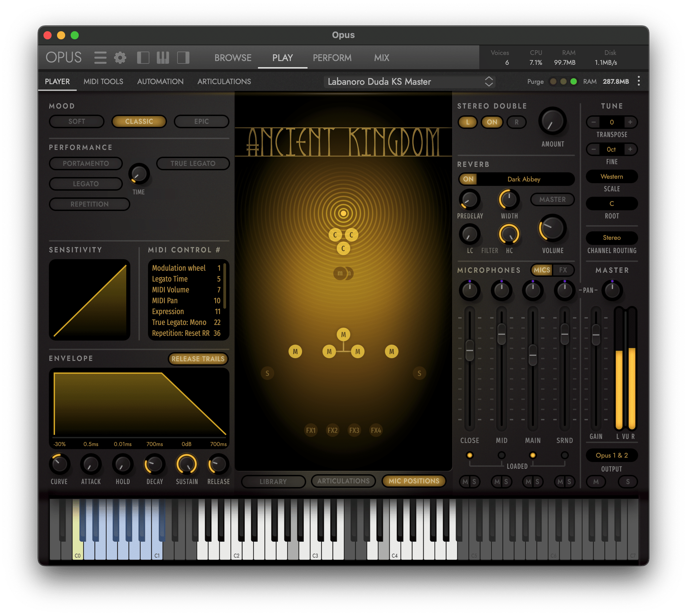Click the center source ring in the mic stage
Viewport: 687px width, 616px height.
pos(343,213)
